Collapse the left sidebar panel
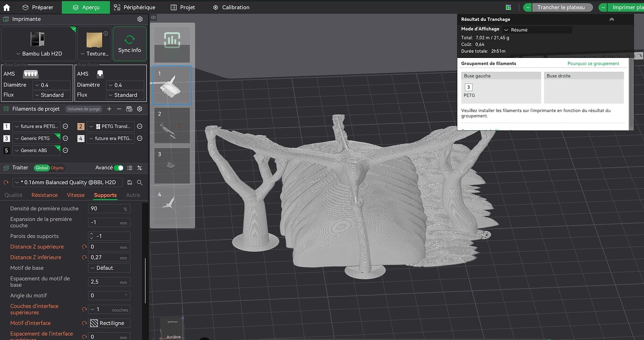Viewport: 644px width, 340px height. tap(154, 17)
